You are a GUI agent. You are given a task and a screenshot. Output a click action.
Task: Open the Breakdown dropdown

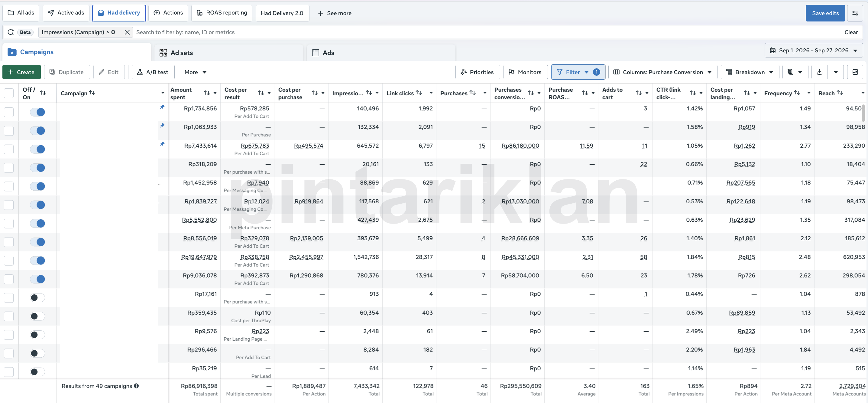point(750,72)
